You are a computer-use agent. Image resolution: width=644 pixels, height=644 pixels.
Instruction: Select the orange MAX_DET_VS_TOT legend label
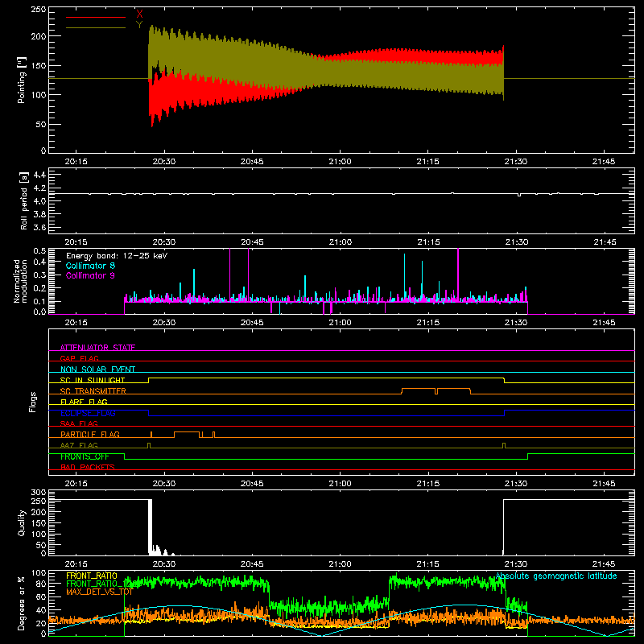pyautogui.click(x=99, y=592)
